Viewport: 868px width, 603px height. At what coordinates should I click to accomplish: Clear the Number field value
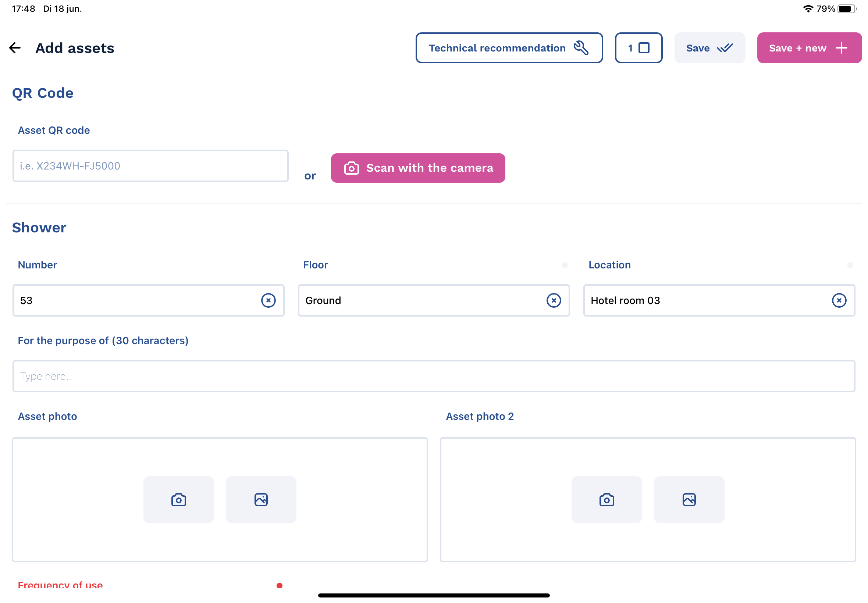coord(268,301)
